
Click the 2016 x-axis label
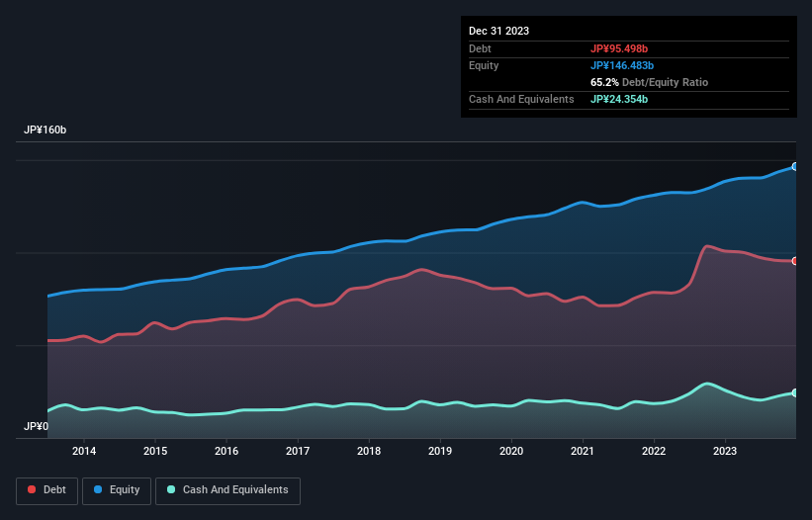click(226, 451)
